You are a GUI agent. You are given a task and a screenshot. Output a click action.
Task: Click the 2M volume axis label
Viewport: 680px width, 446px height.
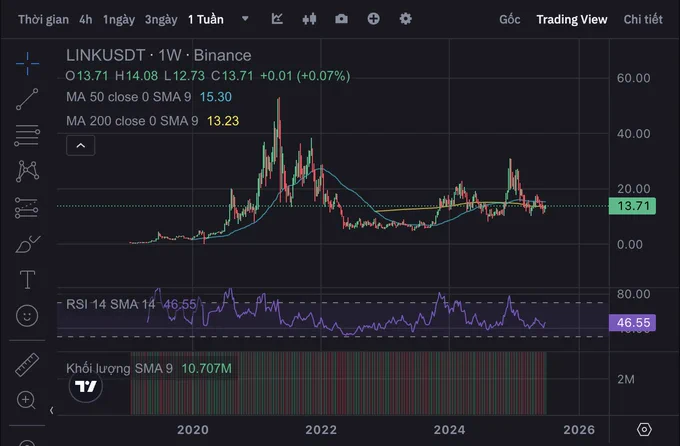pos(626,380)
